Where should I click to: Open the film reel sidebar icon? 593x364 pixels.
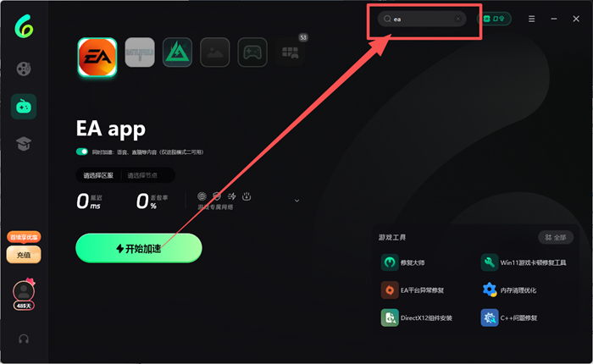point(24,69)
